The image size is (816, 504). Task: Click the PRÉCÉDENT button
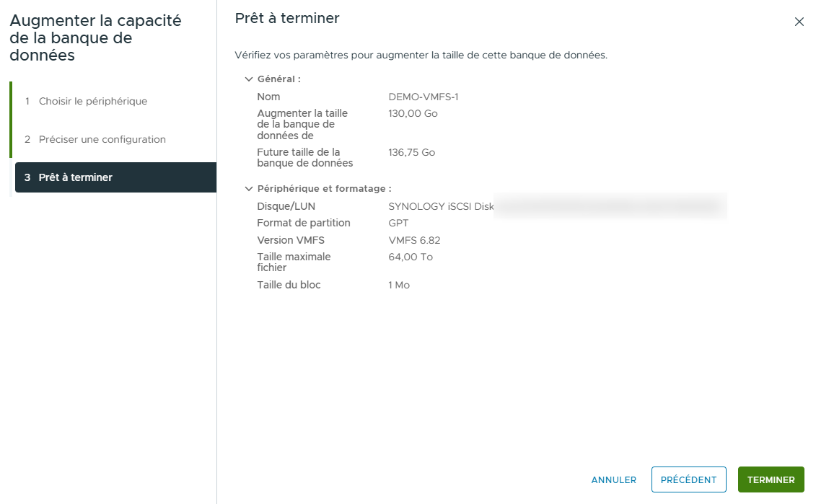(x=688, y=479)
